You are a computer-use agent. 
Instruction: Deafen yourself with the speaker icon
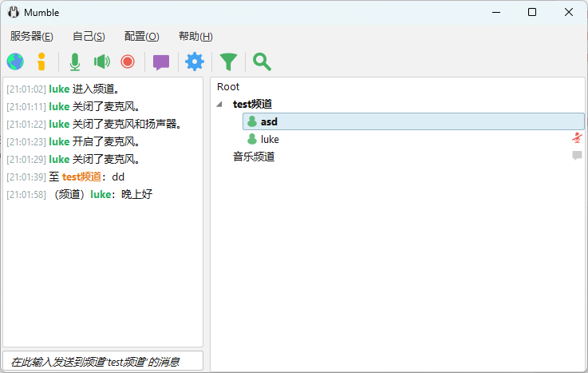pyautogui.click(x=101, y=62)
